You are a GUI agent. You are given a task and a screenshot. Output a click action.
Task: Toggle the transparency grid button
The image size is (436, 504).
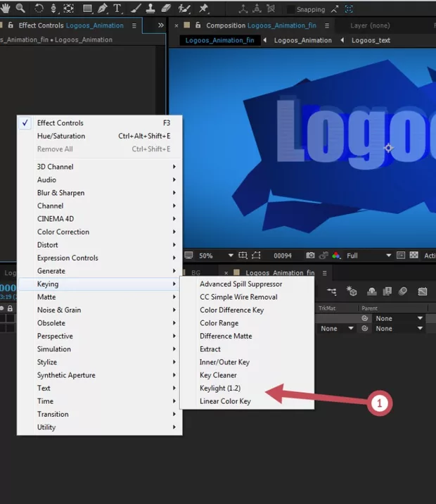[413, 256]
